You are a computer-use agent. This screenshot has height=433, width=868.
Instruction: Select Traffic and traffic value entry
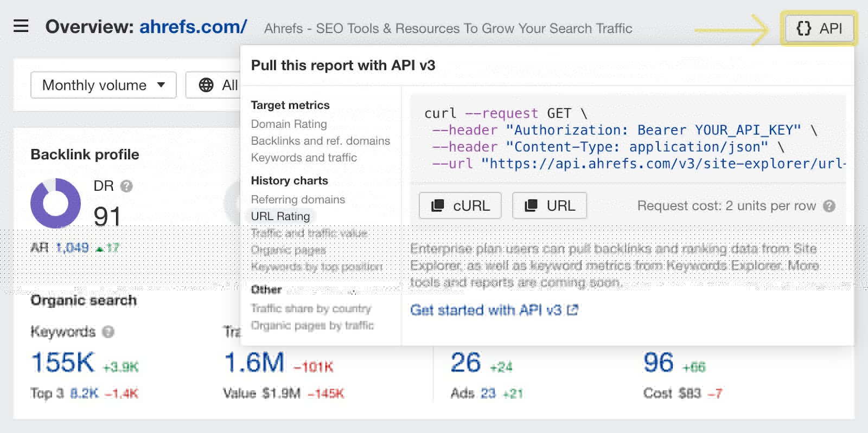(309, 233)
